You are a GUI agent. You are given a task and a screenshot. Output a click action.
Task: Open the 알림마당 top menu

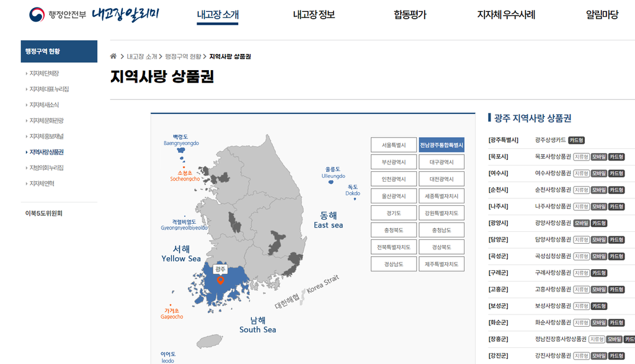(x=602, y=15)
